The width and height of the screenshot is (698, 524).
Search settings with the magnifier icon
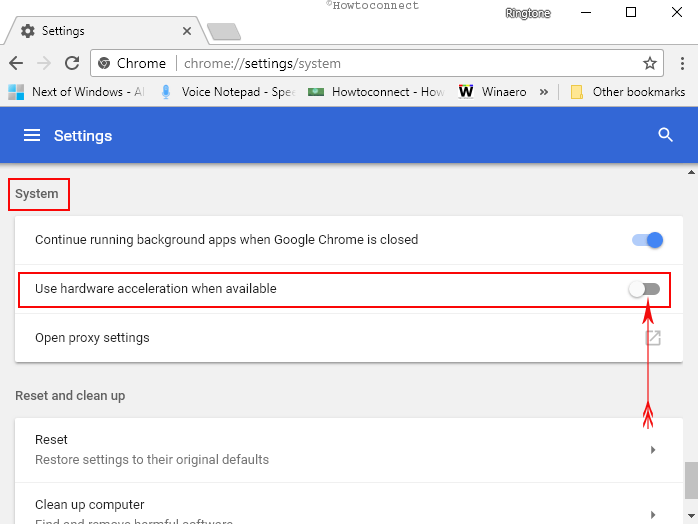pyautogui.click(x=665, y=135)
